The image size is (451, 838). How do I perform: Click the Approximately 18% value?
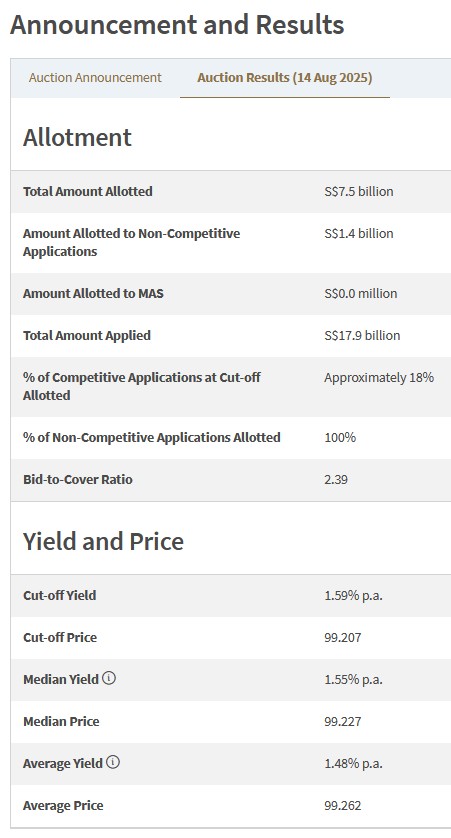[x=379, y=377]
